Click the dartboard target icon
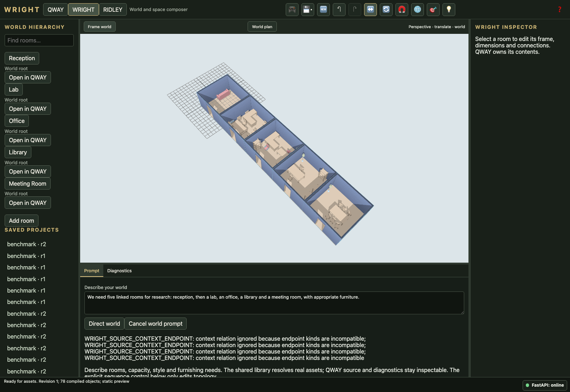The image size is (570, 392). [433, 10]
